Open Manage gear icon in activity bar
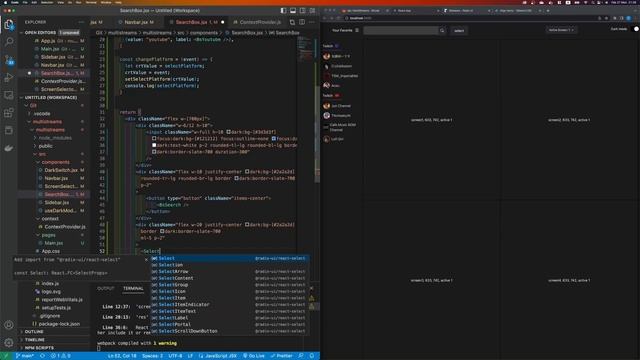The image size is (640, 360). click(9, 342)
